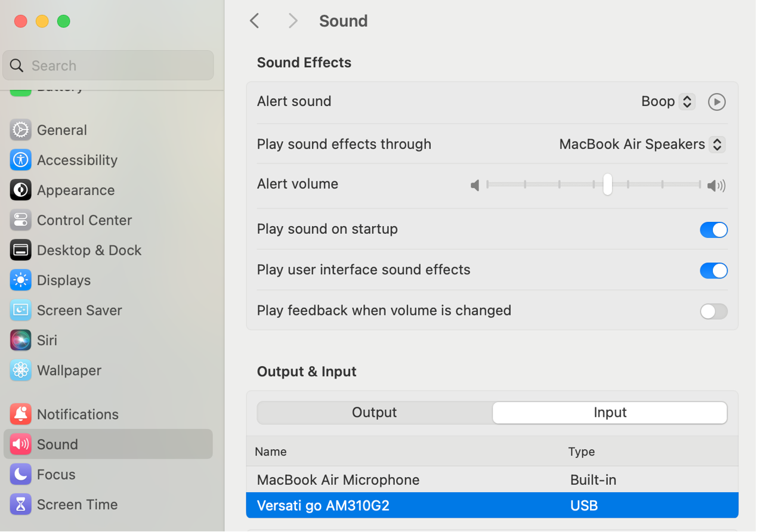Open the Siri sidebar icon
The width and height of the screenshot is (757, 532).
coord(21,341)
